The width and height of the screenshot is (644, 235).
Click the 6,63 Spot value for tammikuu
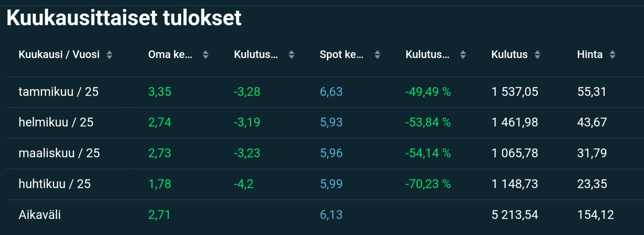coord(331,92)
